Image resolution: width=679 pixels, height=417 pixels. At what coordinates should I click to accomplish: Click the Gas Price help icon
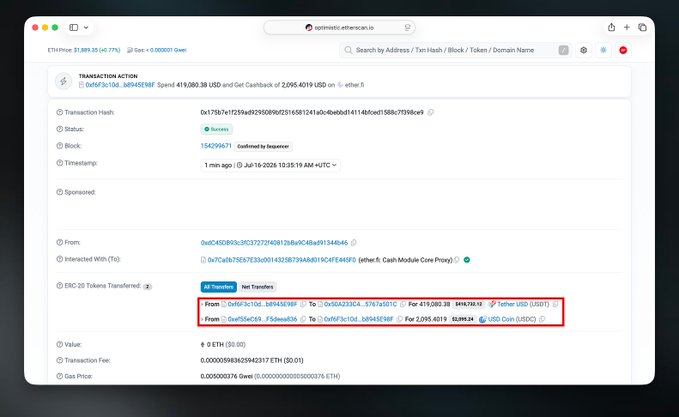click(60, 376)
